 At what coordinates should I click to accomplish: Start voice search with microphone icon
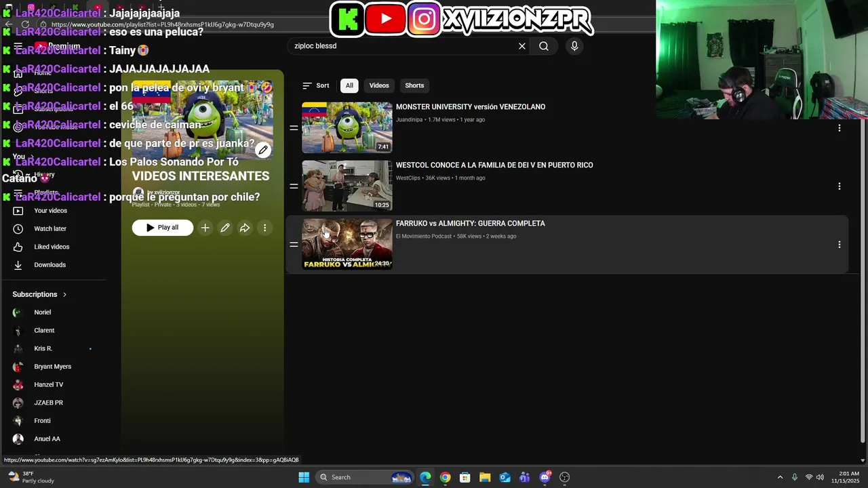[574, 46]
